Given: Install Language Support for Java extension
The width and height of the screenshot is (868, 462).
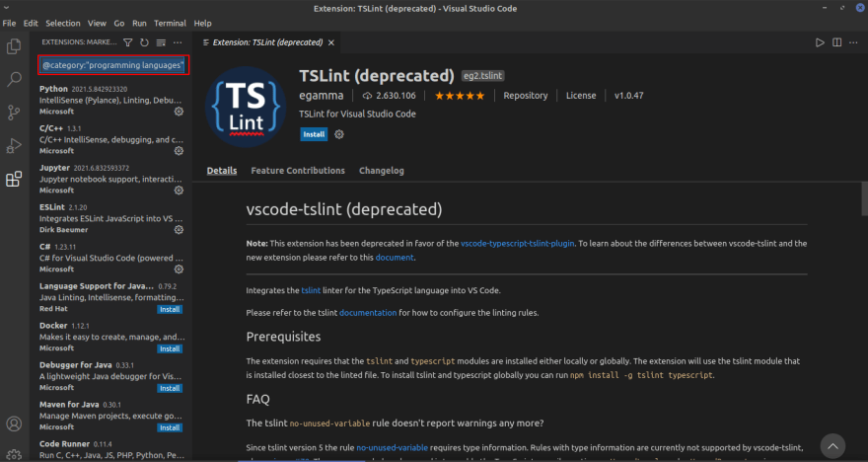Looking at the screenshot, I should (x=170, y=310).
